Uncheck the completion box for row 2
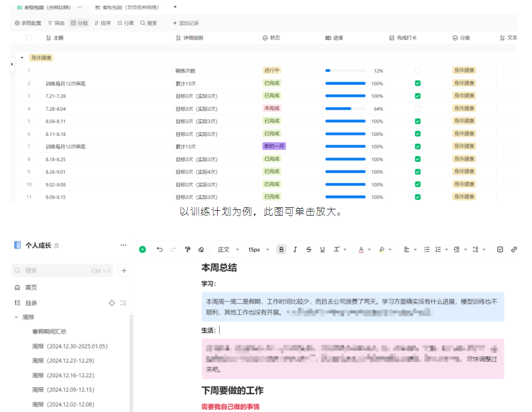532x412 pixels. coord(418,83)
